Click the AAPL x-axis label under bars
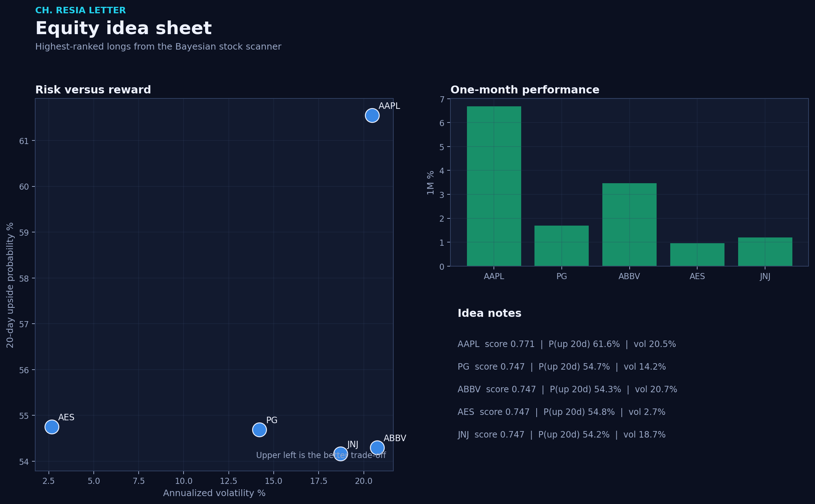Image resolution: width=815 pixels, height=504 pixels. (x=494, y=276)
